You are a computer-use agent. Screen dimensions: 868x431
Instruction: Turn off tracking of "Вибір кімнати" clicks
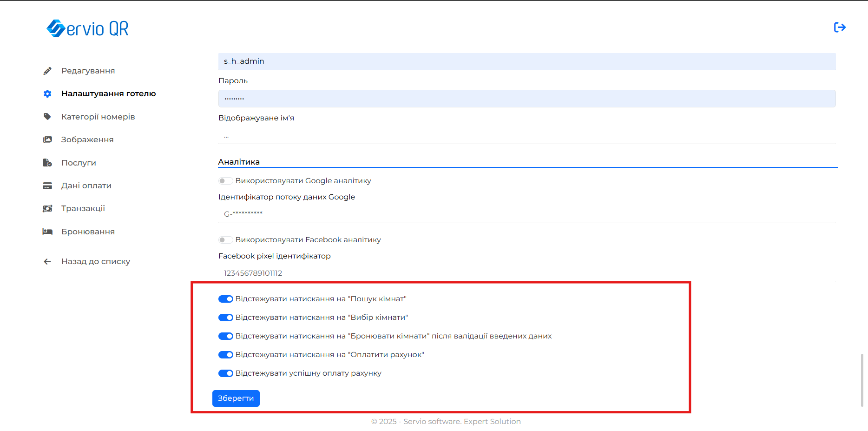(x=226, y=318)
